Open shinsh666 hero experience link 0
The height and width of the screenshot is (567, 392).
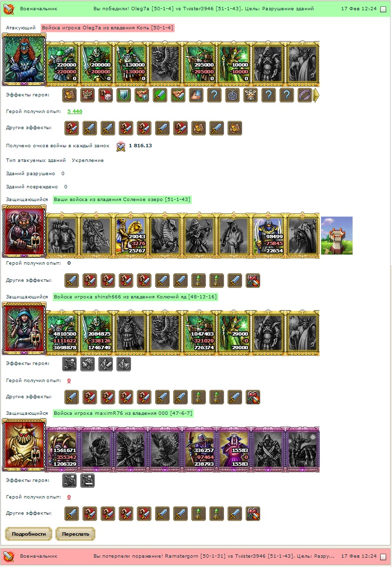[69, 381]
